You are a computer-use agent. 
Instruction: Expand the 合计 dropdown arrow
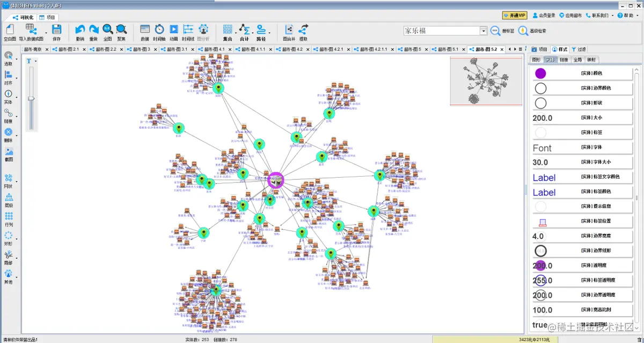click(253, 33)
